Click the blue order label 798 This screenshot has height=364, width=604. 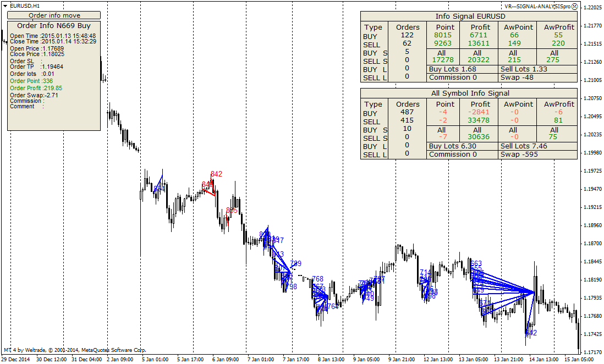(x=291, y=287)
